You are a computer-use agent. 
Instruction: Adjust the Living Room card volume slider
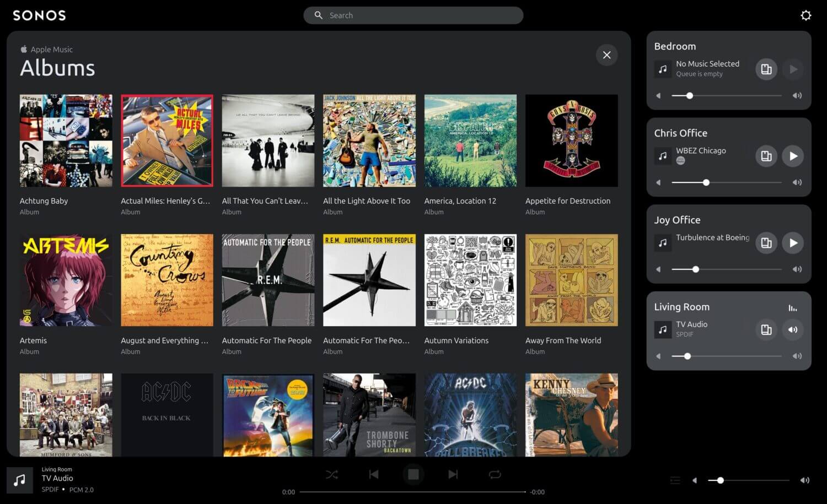click(x=726, y=356)
